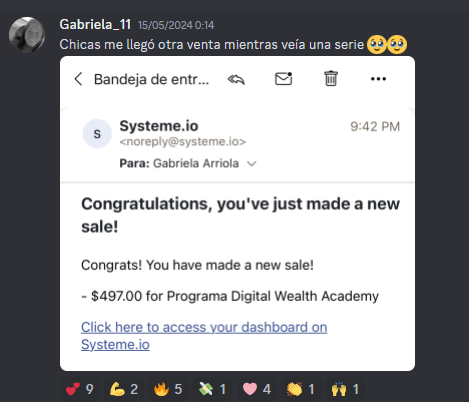Screen dimensions: 469x402
Task: Click the Gabriela_11 username
Action: pyautogui.click(x=95, y=25)
